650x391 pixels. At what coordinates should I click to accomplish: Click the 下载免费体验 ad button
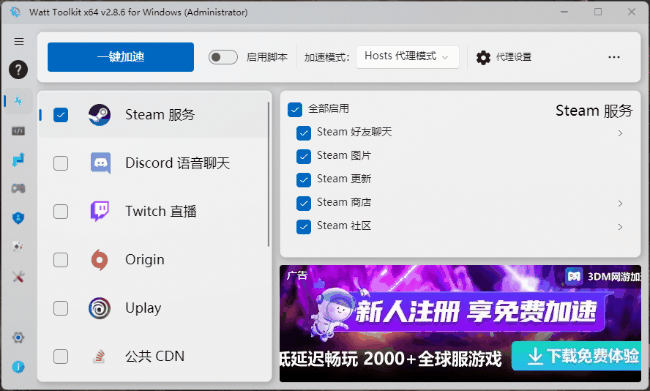click(577, 356)
